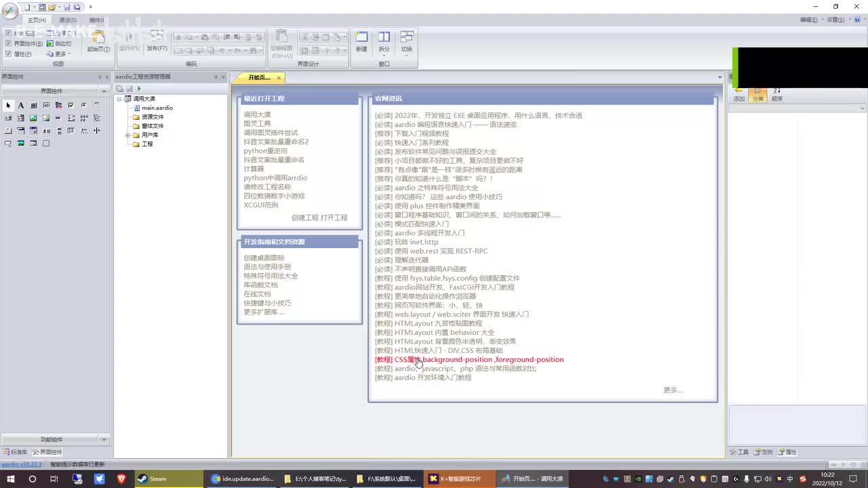The width and height of the screenshot is (868, 488).
Task: Click the 分类 categorize button in properties panel
Action: coord(757,94)
